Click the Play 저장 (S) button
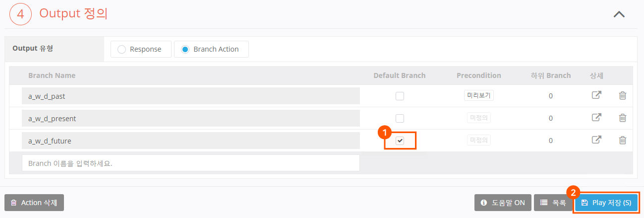 606,203
